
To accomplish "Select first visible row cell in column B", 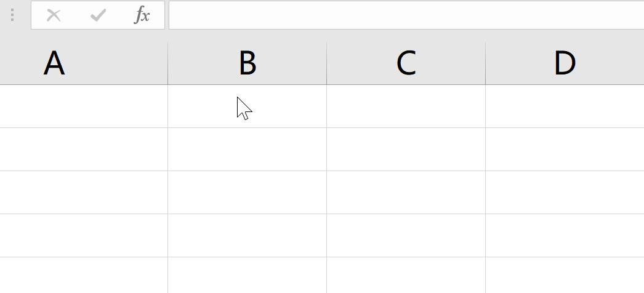I will click(247, 106).
